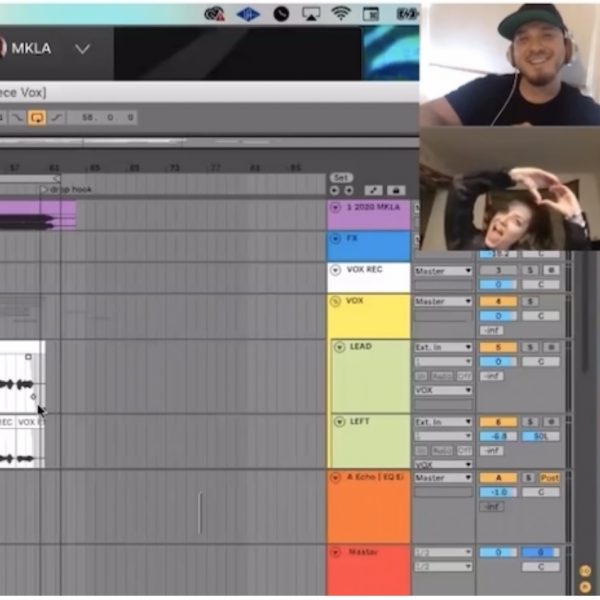The height and width of the screenshot is (600, 600).
Task: Toggle the I-O section show button
Action: (585, 571)
